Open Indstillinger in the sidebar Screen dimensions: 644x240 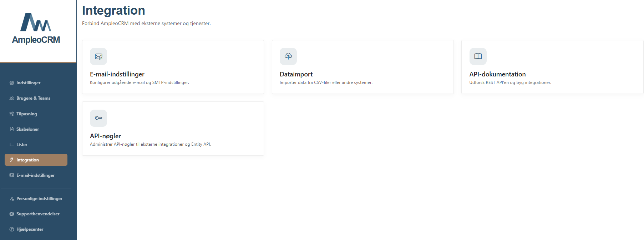[x=36, y=83]
